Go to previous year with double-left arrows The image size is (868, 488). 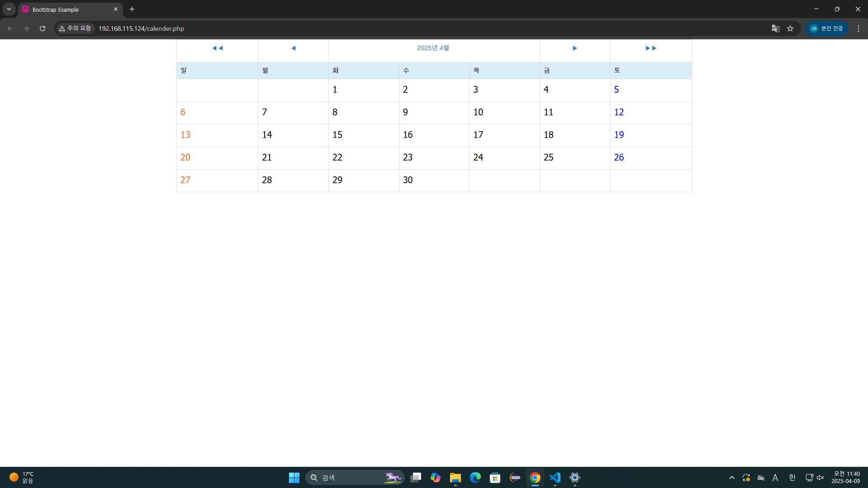pos(217,48)
